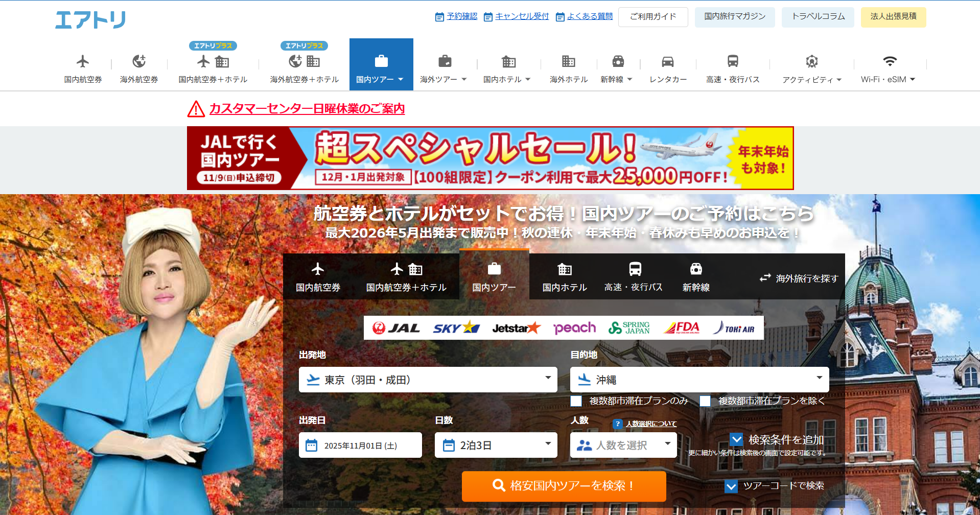Screen dimensions: 980x515
Task: Switch to the 新幹線 search tab
Action: pos(696,277)
